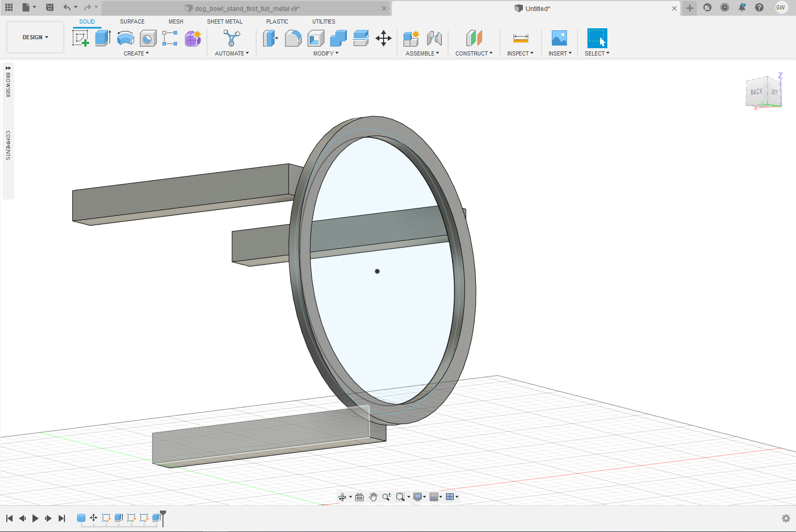Click the Shell tool icon

click(315, 38)
